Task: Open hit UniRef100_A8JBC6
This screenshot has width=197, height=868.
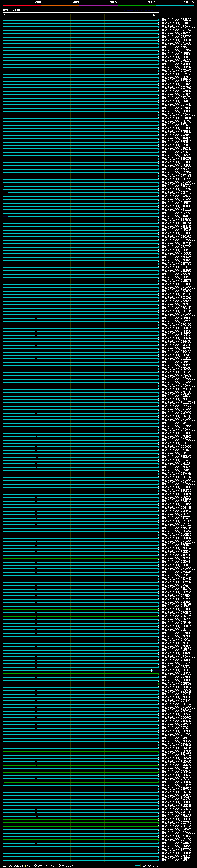Action: point(177,23)
